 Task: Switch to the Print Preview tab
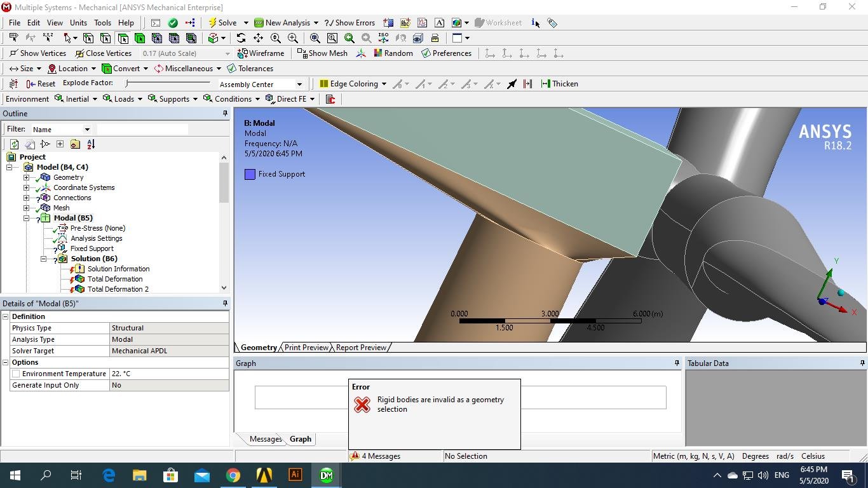[x=306, y=348]
